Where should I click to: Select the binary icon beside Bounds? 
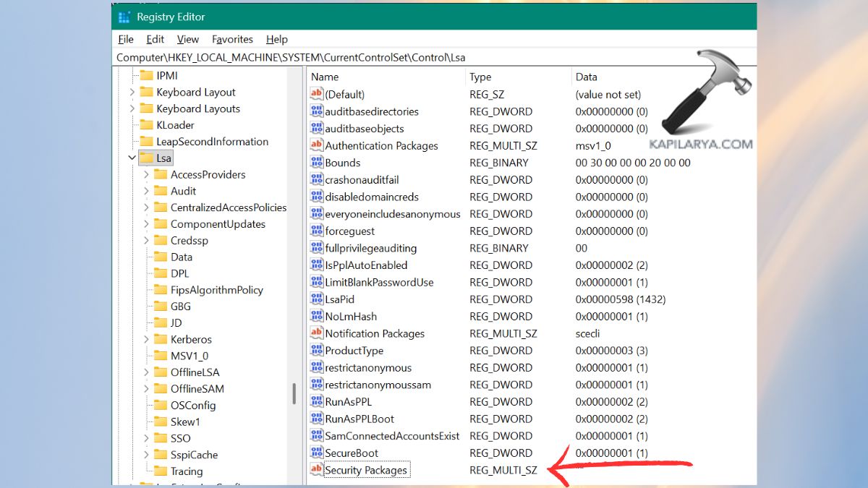(316, 163)
